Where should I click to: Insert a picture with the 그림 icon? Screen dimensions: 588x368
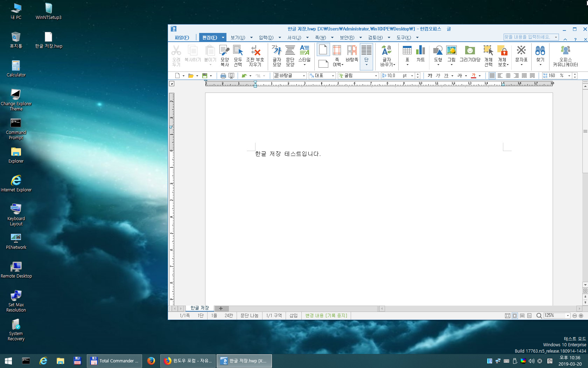451,55
